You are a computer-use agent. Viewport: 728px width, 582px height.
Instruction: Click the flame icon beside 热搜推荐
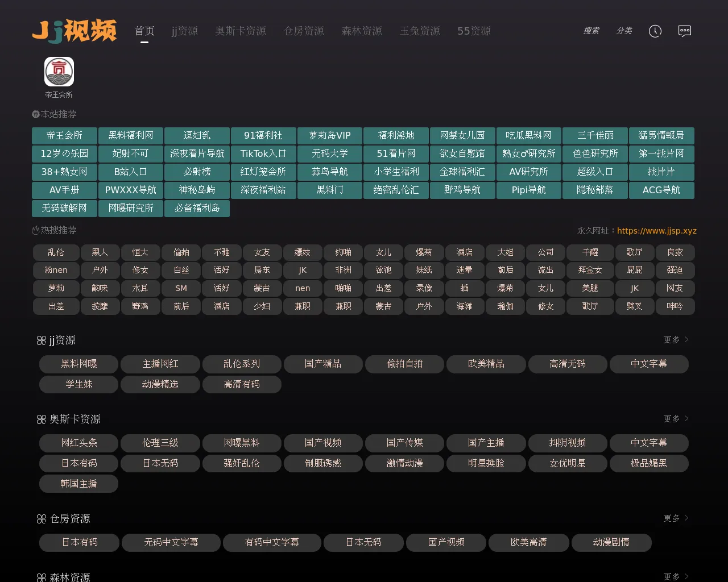(36, 230)
